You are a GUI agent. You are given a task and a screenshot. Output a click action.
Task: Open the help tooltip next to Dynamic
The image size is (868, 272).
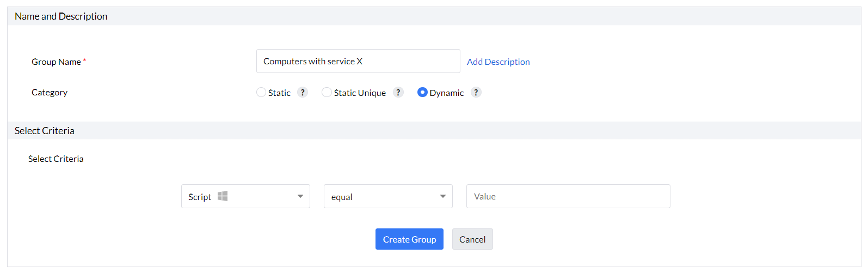[x=476, y=93]
